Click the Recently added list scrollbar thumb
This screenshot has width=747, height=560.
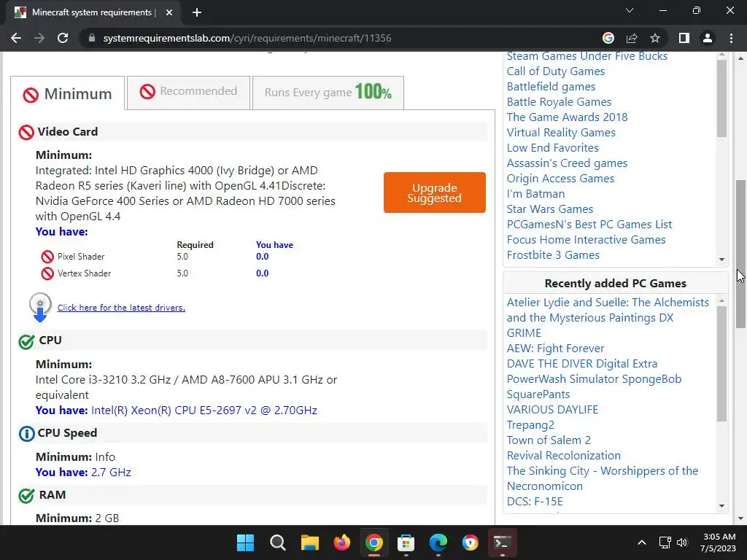721,364
